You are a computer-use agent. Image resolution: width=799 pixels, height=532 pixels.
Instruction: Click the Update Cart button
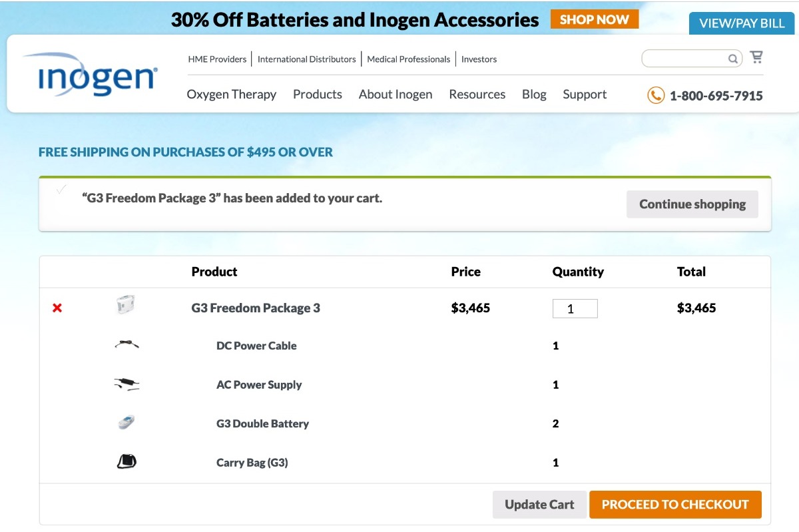(x=539, y=505)
